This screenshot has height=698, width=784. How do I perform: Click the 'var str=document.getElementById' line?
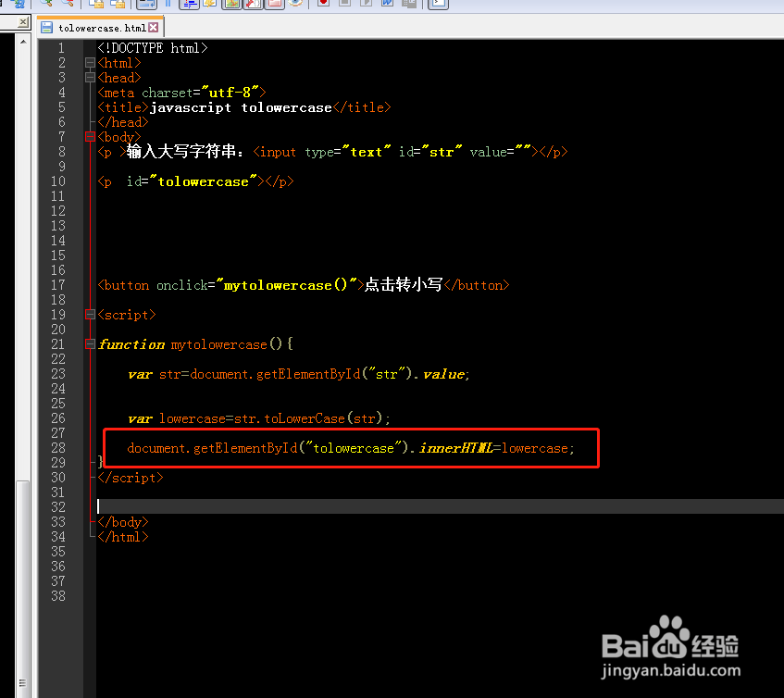tap(299, 374)
